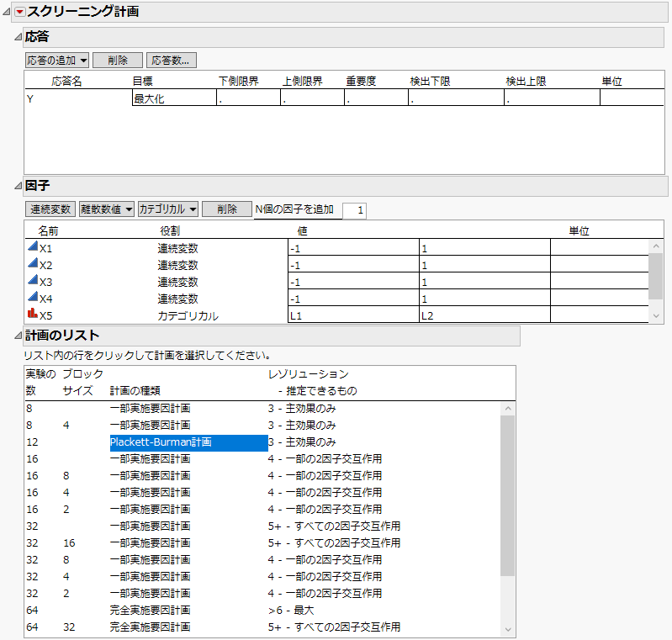Click the high value 1 for X2
The image size is (672, 640).
pyautogui.click(x=484, y=264)
